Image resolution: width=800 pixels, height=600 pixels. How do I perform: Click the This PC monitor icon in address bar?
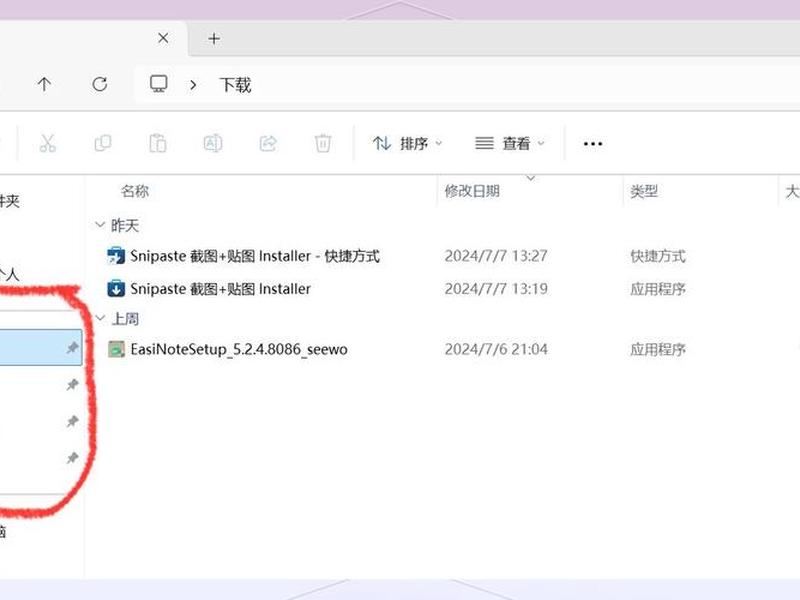pos(159,84)
